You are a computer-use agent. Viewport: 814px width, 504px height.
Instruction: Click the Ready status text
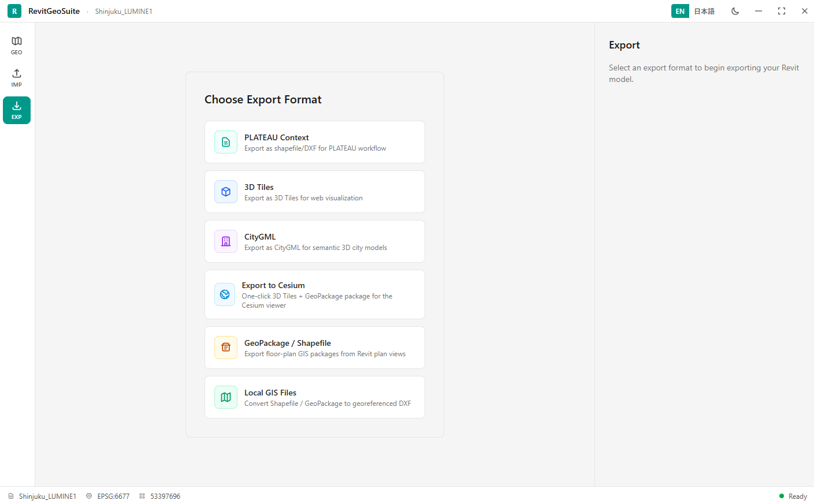[x=798, y=496]
